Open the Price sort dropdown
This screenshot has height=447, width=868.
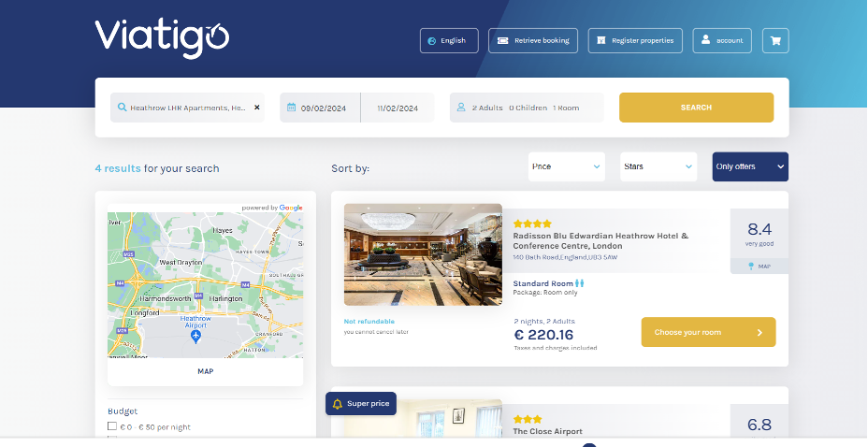pos(566,166)
